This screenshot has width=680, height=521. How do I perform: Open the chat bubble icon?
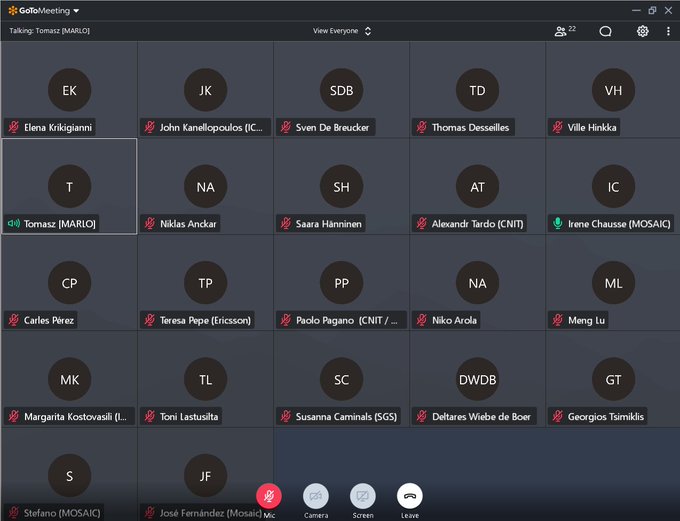pyautogui.click(x=605, y=31)
